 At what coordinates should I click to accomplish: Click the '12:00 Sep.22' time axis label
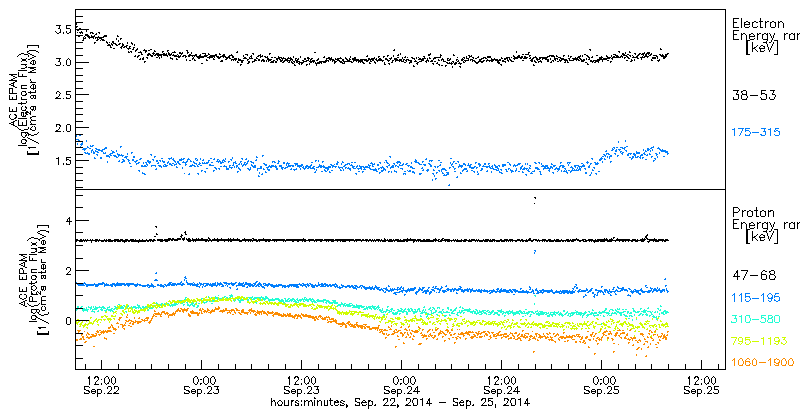tap(102, 386)
